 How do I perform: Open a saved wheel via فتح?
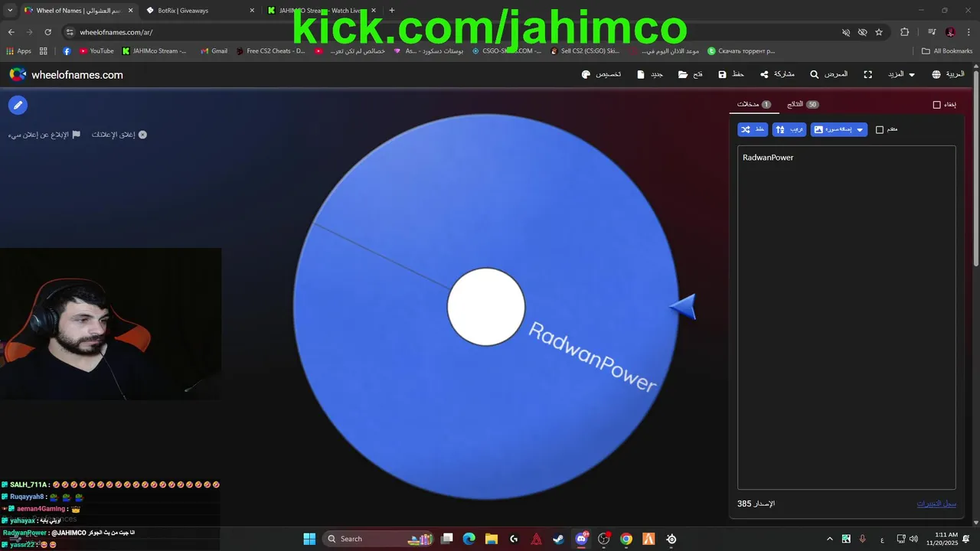691,74
